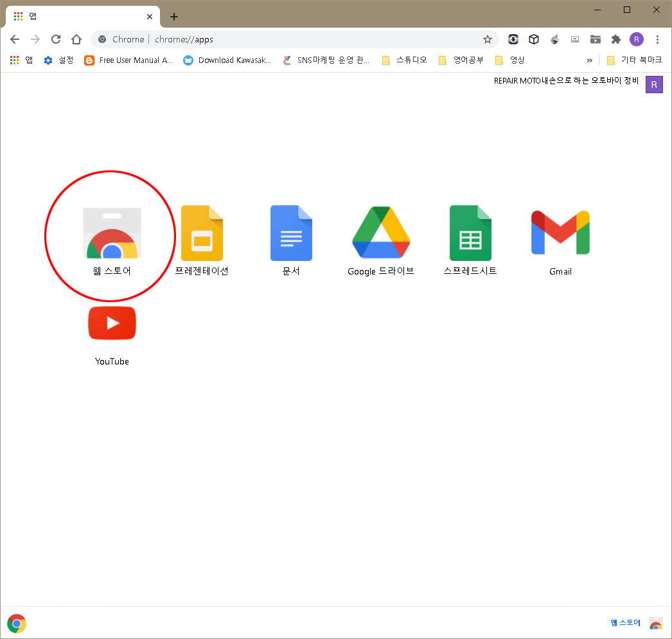Screen dimensions: 672x639
Task: Open SNS마케팅 운영 bookmark
Action: 326,60
